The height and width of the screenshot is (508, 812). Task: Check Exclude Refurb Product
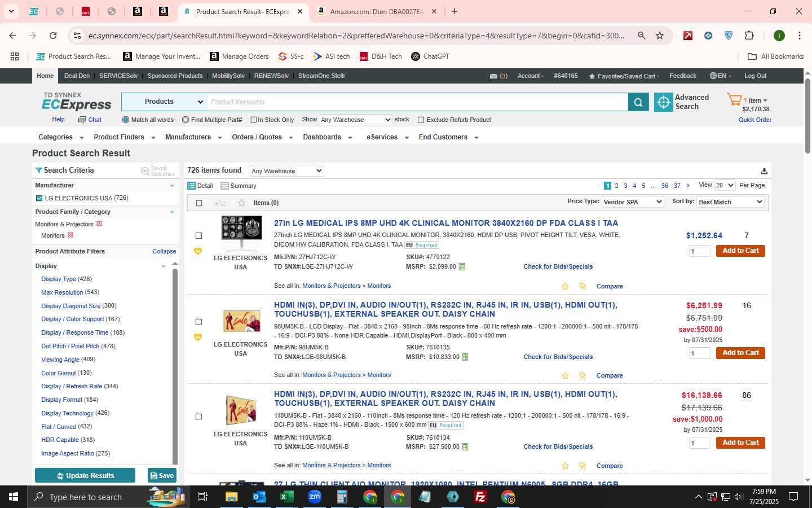pyautogui.click(x=421, y=120)
